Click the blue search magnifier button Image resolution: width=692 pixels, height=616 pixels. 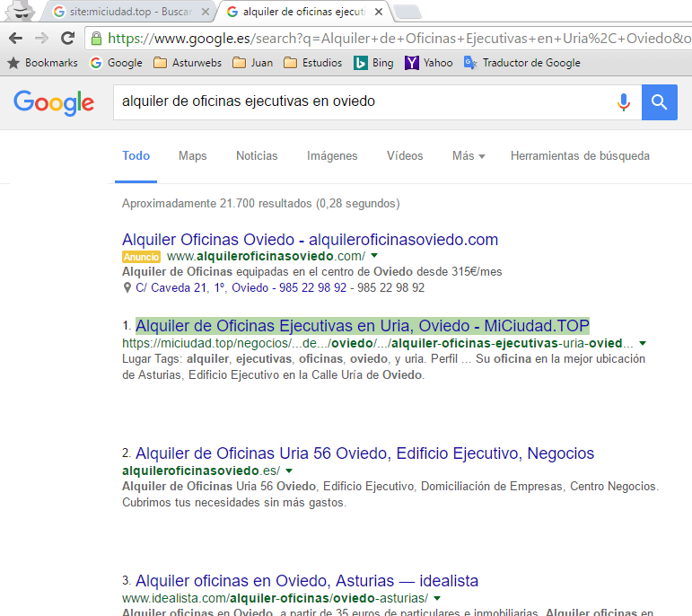(660, 102)
